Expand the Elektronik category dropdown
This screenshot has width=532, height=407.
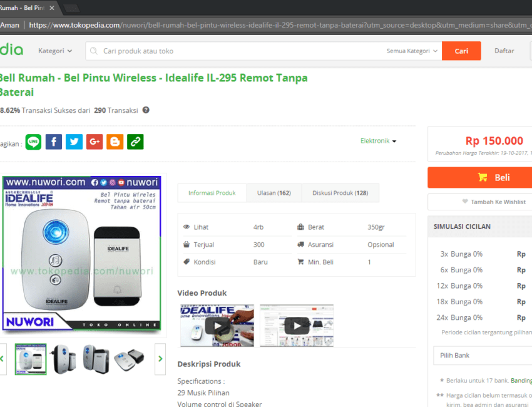[x=378, y=141]
